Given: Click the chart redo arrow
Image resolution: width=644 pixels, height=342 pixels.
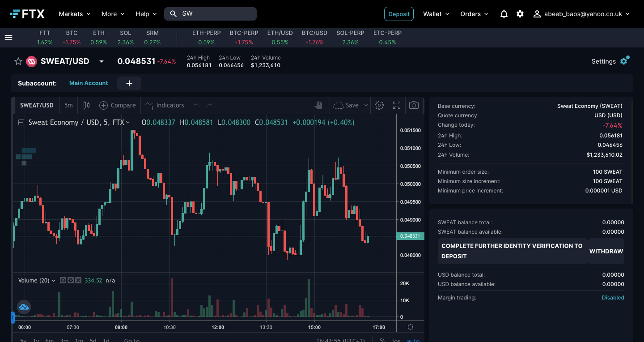Looking at the screenshot, I should pos(209,105).
